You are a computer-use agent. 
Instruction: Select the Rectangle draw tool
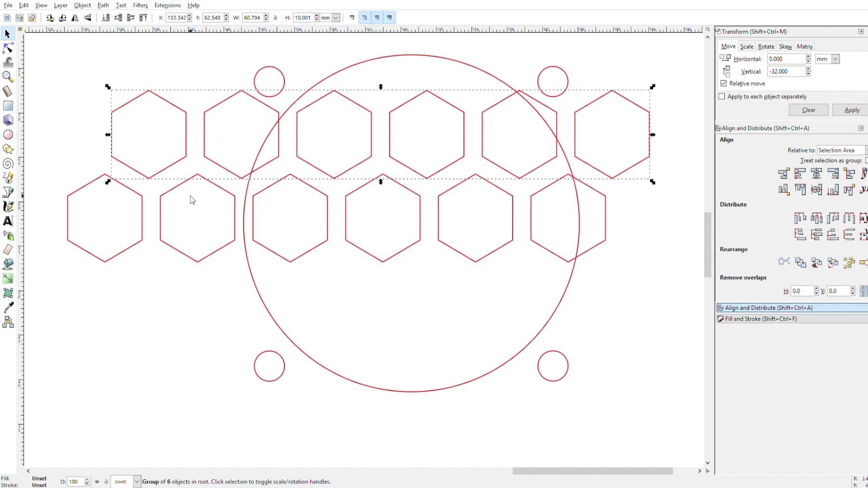click(x=8, y=105)
